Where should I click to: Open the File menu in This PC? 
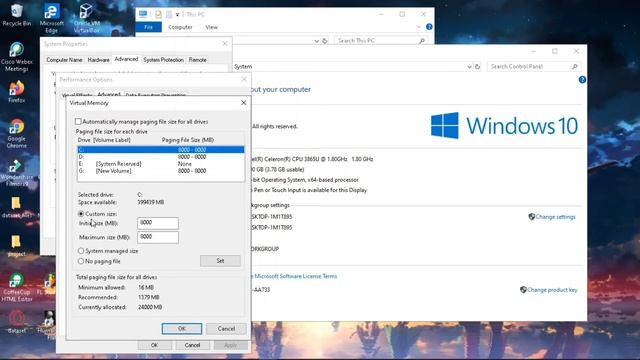pyautogui.click(x=148, y=27)
